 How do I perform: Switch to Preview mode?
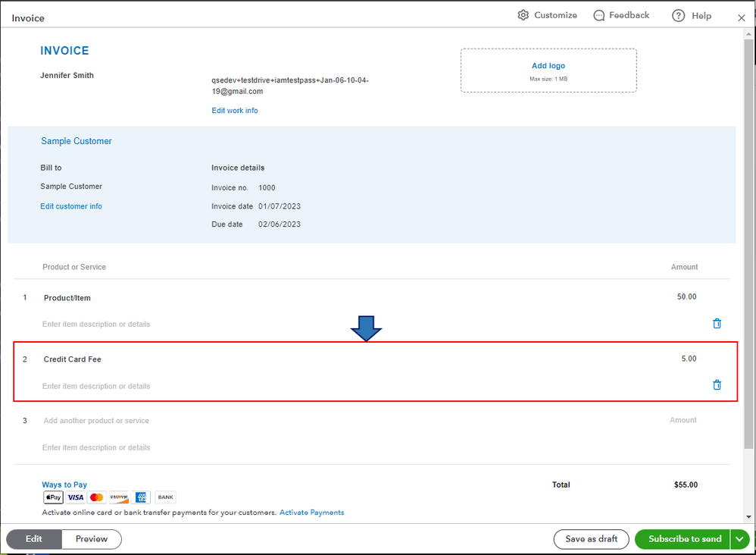(92, 539)
